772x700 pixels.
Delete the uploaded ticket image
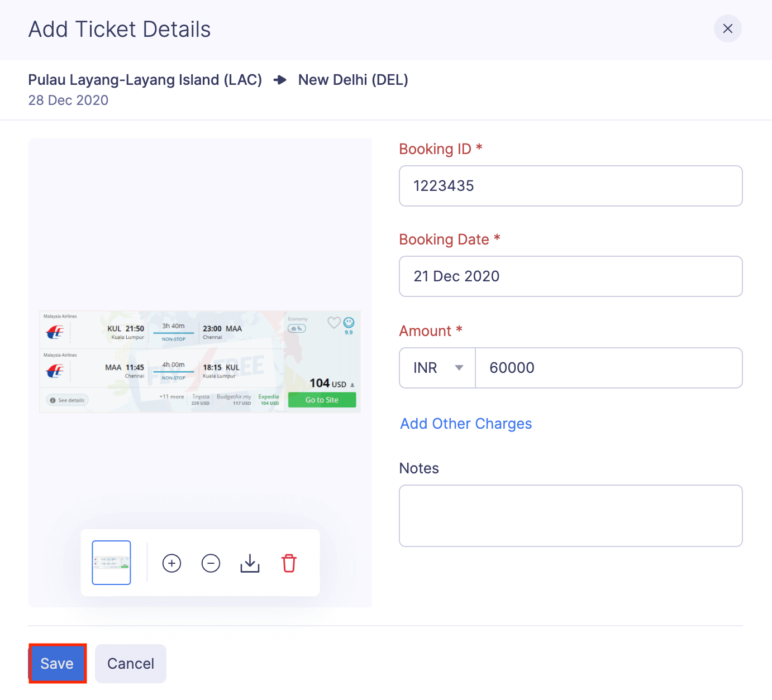(289, 564)
